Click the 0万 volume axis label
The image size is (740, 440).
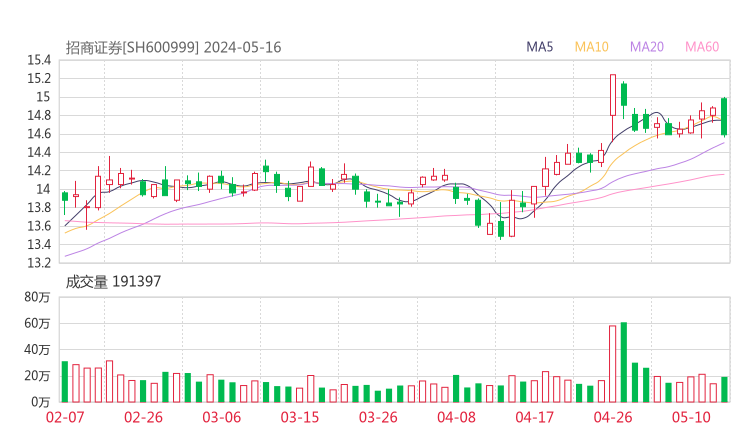click(x=41, y=402)
